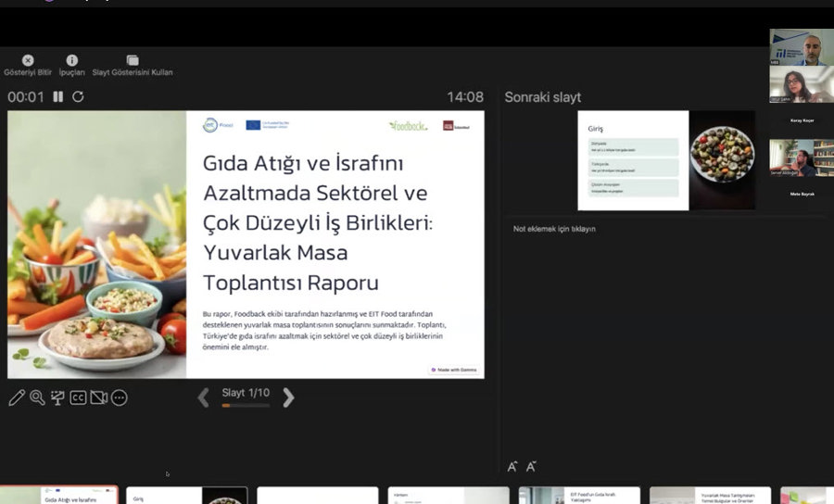Image resolution: width=834 pixels, height=504 pixels.
Task: Click the black screen presentation icon
Action: [57, 397]
